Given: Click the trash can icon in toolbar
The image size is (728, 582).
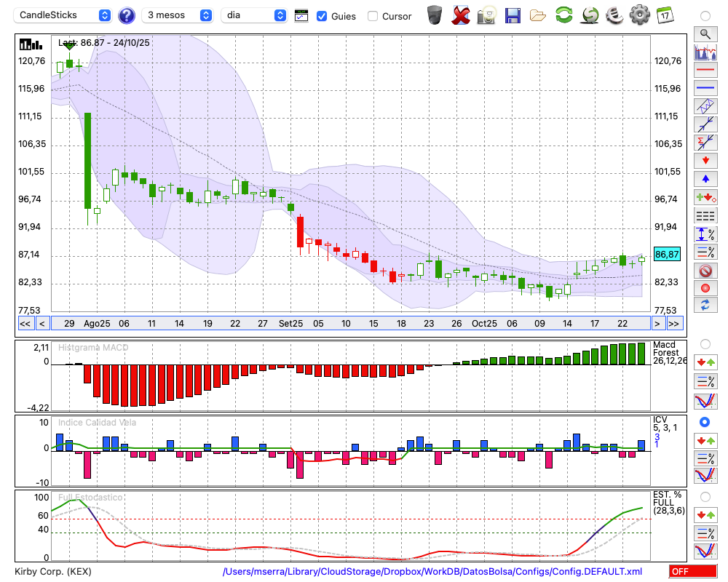Looking at the screenshot, I should pos(435,15).
